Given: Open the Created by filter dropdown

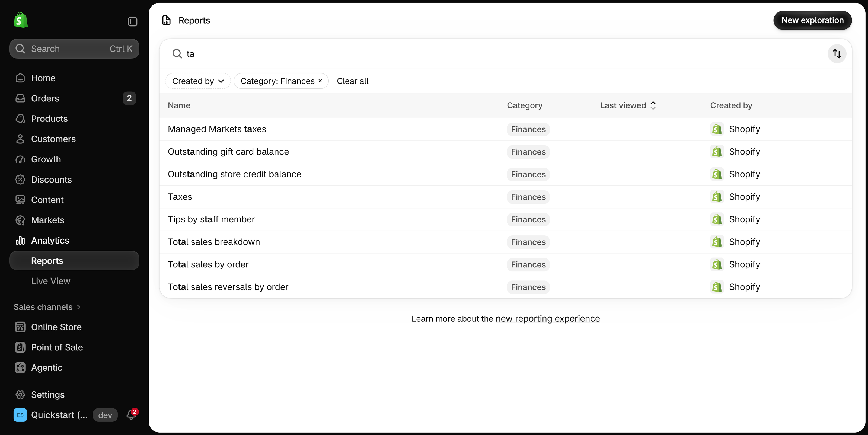Looking at the screenshot, I should tap(198, 81).
